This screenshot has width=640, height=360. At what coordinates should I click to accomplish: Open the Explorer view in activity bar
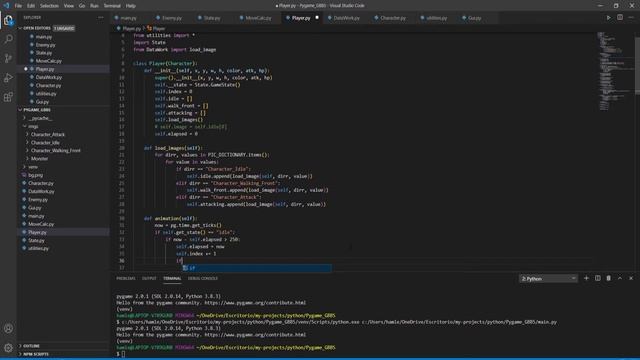[x=8, y=20]
